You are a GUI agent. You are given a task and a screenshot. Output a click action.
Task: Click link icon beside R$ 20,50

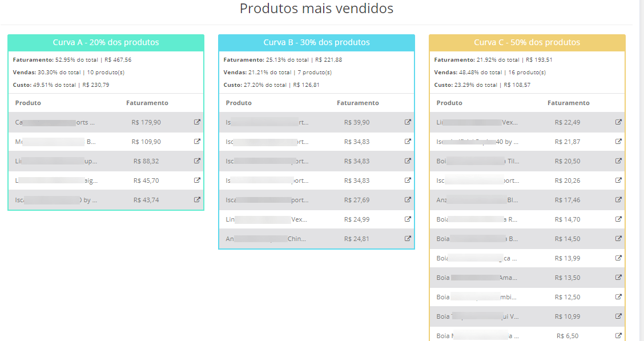click(x=618, y=161)
